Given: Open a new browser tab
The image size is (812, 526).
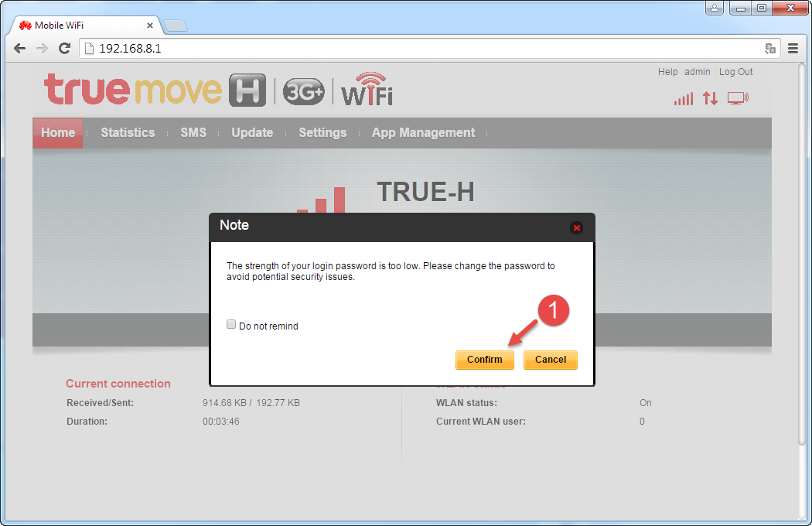Looking at the screenshot, I should point(176,26).
